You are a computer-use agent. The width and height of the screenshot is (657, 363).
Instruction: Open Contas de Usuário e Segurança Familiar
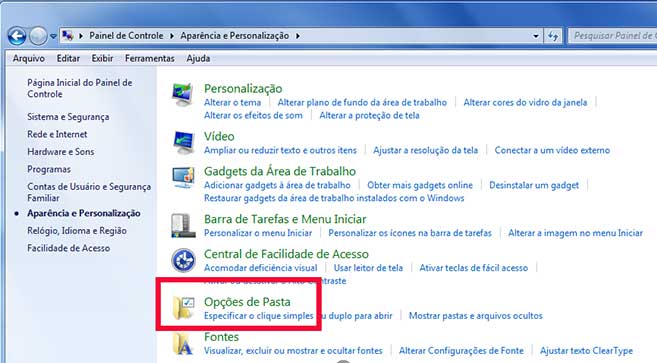(x=89, y=192)
